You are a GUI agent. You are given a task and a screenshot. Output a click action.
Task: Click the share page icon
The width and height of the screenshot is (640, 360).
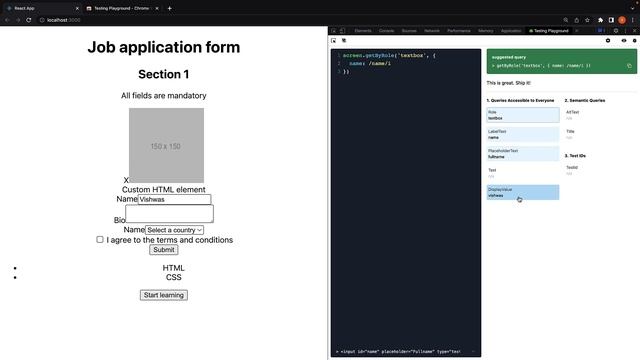[x=576, y=20]
